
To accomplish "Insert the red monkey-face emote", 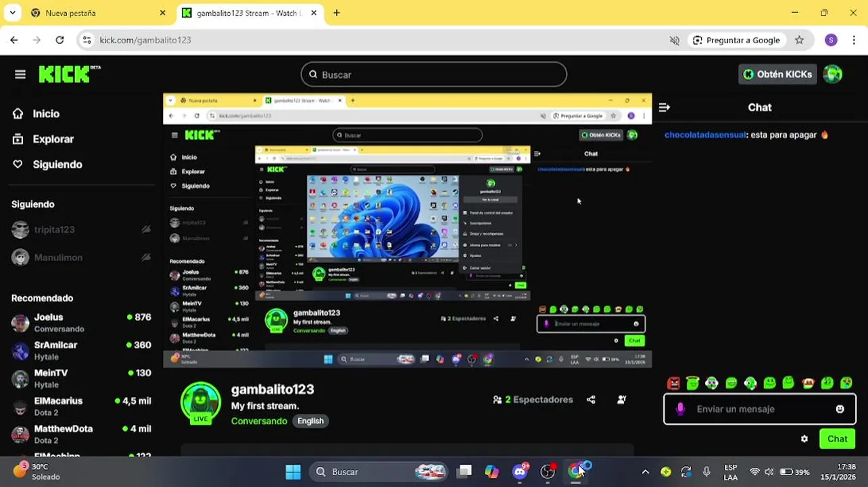I will (x=807, y=384).
